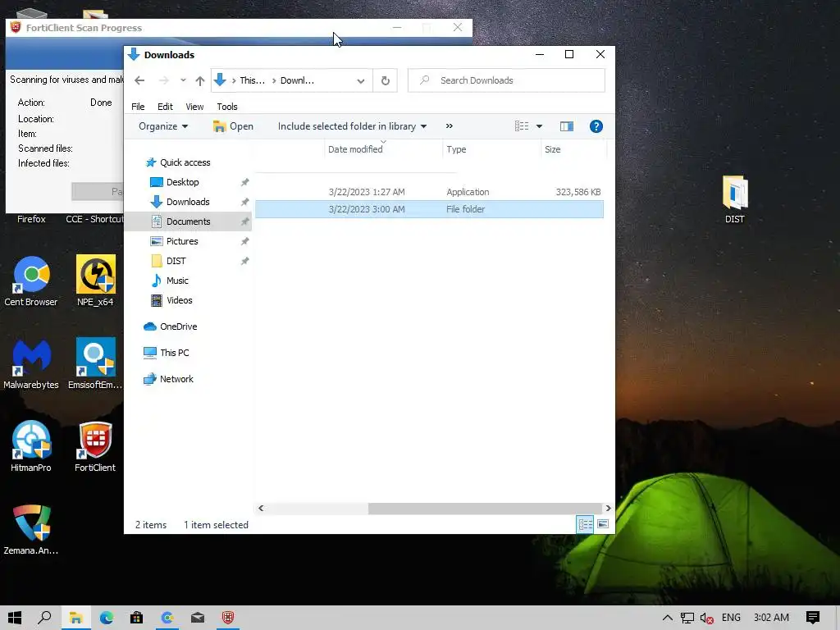This screenshot has width=840, height=630.
Task: Click the HitmanPro desktop shortcut
Action: (31, 447)
